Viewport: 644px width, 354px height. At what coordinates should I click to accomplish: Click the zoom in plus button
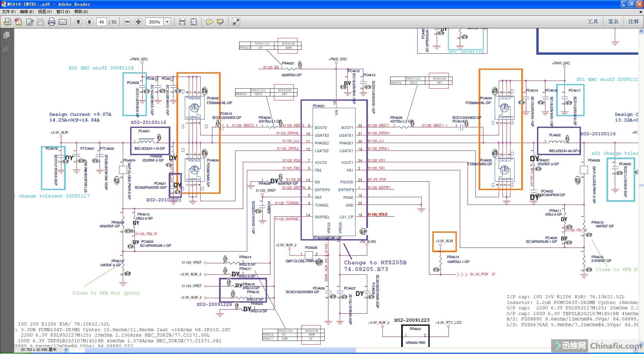coord(138,22)
